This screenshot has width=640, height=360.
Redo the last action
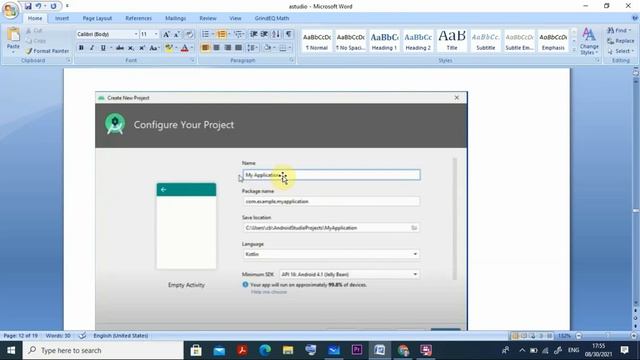(53, 6)
